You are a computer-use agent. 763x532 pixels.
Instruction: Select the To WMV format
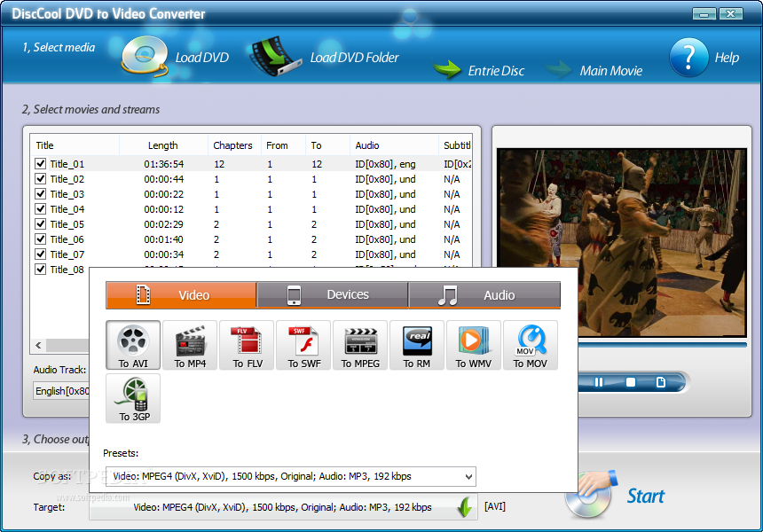pos(474,345)
